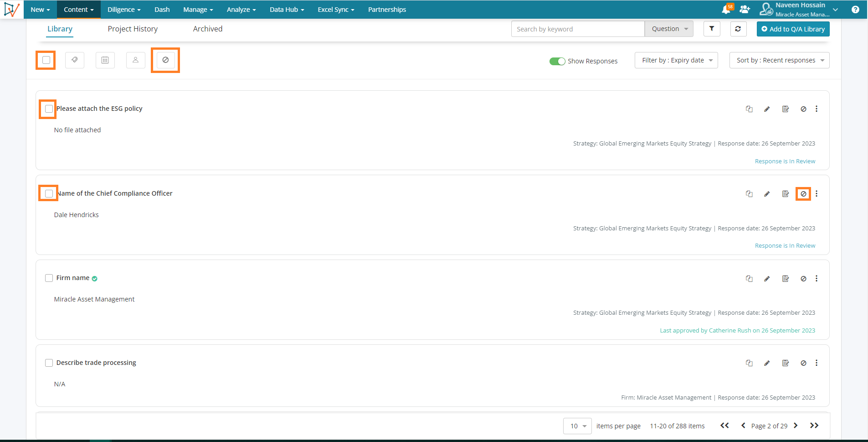This screenshot has height=442, width=868.
Task: Open the Data Hub menu
Action: point(287,10)
